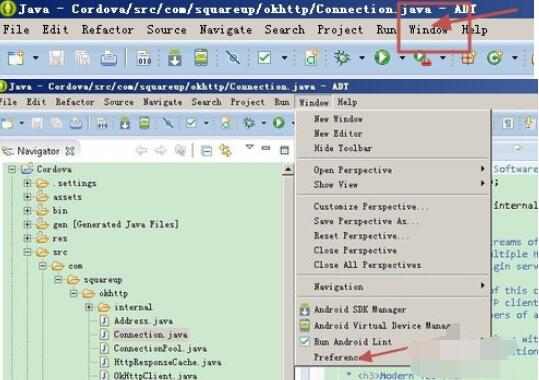Click Collapse All in the Navigator toolbar
This screenshot has width=539, height=380.
point(206,151)
